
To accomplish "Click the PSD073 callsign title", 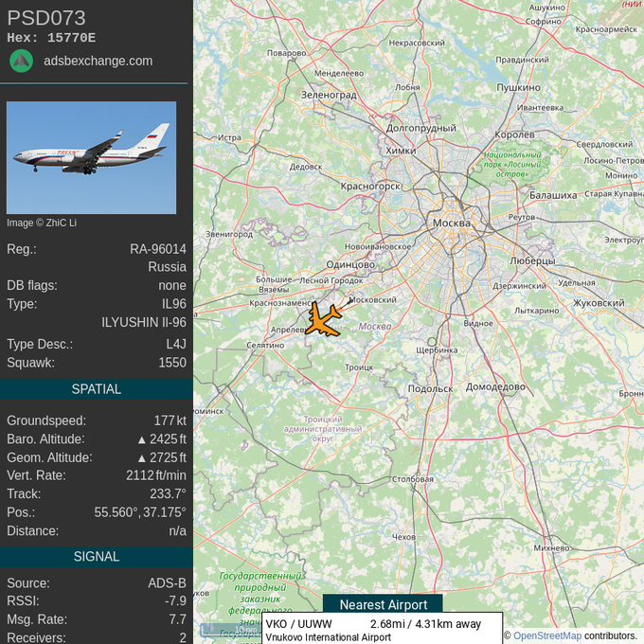I will click(46, 18).
